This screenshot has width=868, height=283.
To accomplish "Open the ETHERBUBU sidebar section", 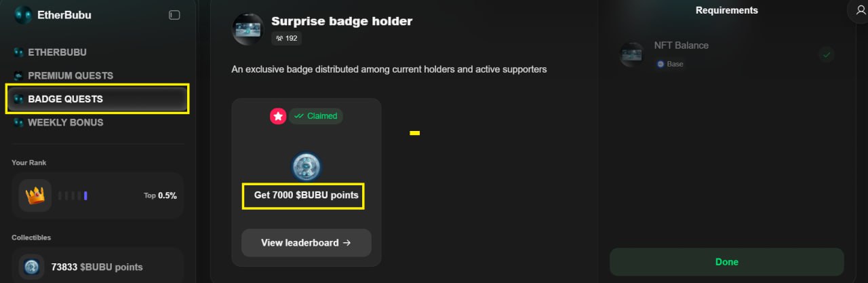I will pos(57,52).
